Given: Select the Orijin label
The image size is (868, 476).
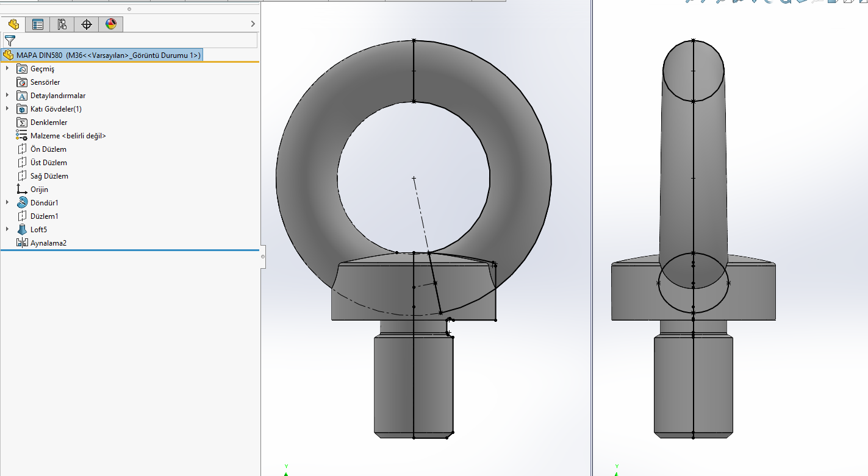Looking at the screenshot, I should pos(39,190).
